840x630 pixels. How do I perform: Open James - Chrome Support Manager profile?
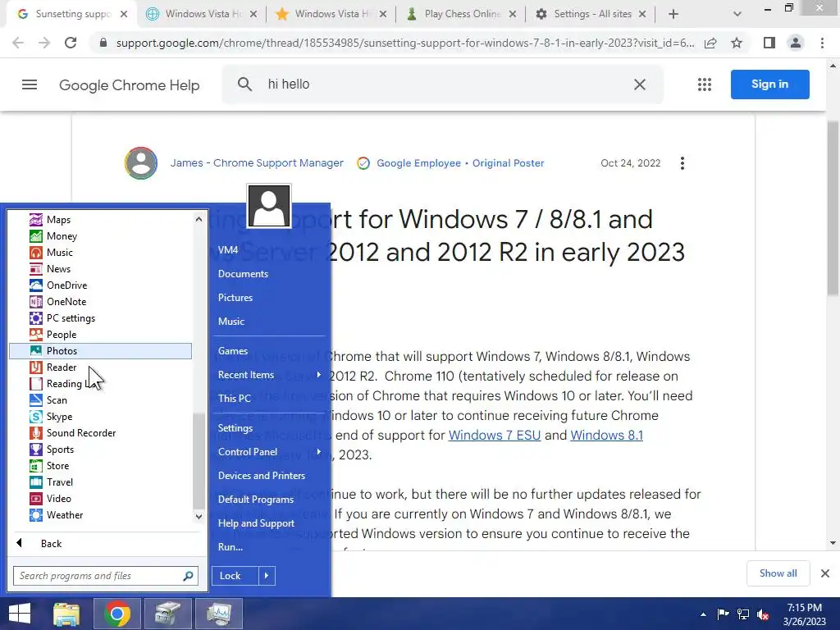pyautogui.click(x=257, y=163)
